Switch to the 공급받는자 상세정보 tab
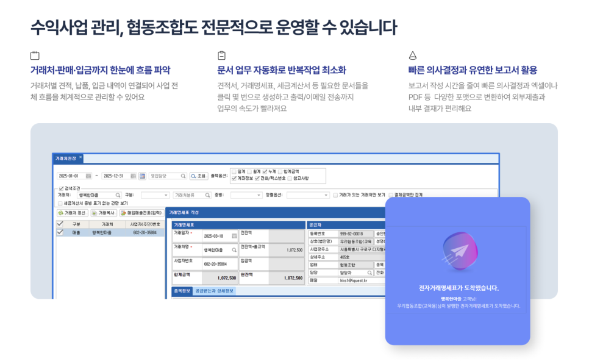589x364 pixels. coord(215,289)
